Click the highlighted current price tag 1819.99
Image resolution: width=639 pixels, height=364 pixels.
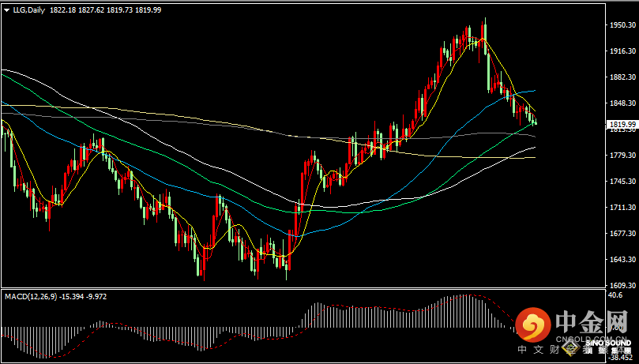point(623,124)
